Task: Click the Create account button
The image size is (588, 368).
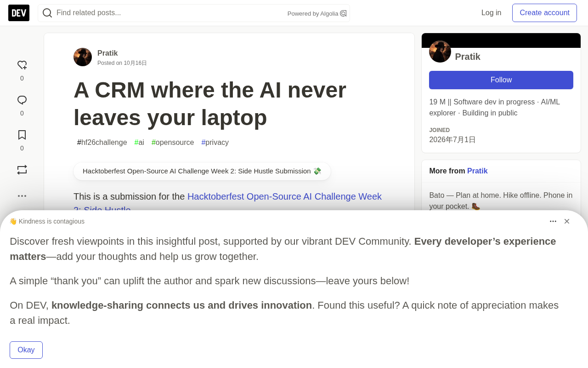Action: coord(544,13)
